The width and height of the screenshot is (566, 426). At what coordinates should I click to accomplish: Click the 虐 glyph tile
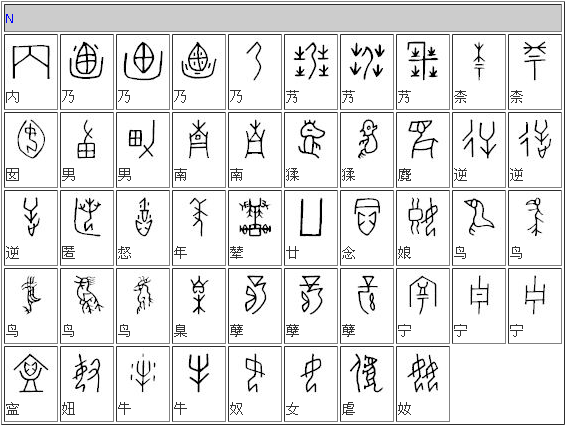point(367,384)
